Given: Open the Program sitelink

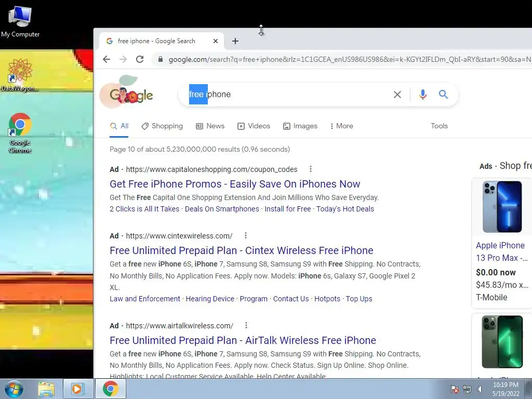Looking at the screenshot, I should (254, 299).
